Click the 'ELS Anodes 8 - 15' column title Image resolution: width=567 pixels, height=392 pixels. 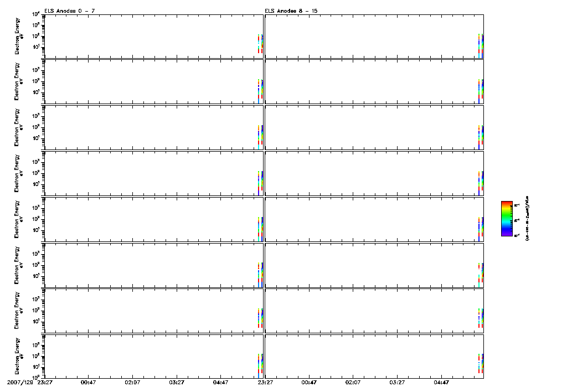click(291, 11)
